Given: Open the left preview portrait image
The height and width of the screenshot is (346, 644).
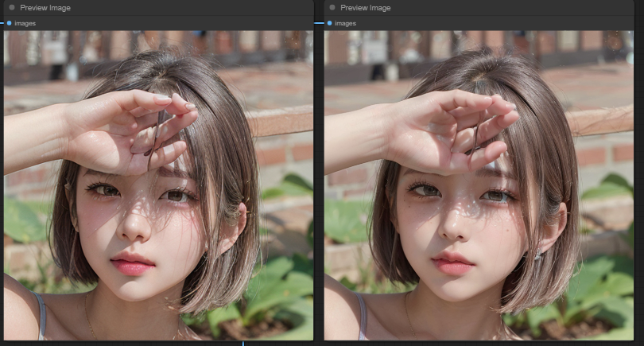Looking at the screenshot, I should 158,185.
